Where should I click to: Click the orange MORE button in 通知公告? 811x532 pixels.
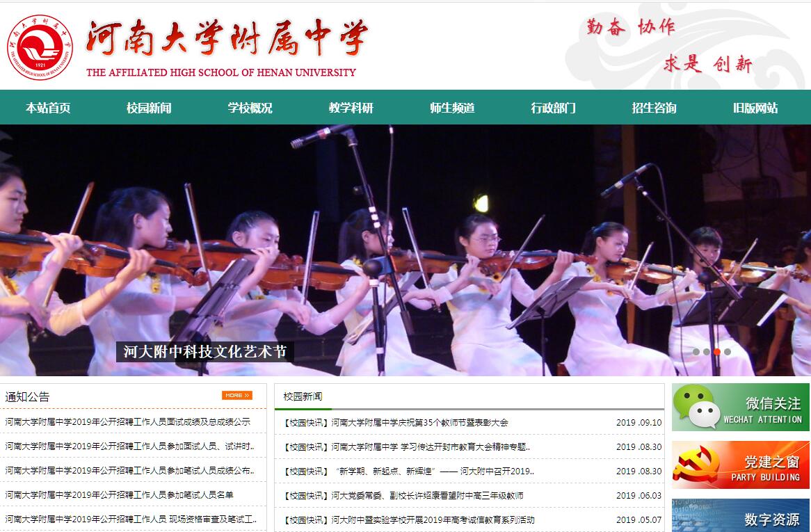point(236,396)
